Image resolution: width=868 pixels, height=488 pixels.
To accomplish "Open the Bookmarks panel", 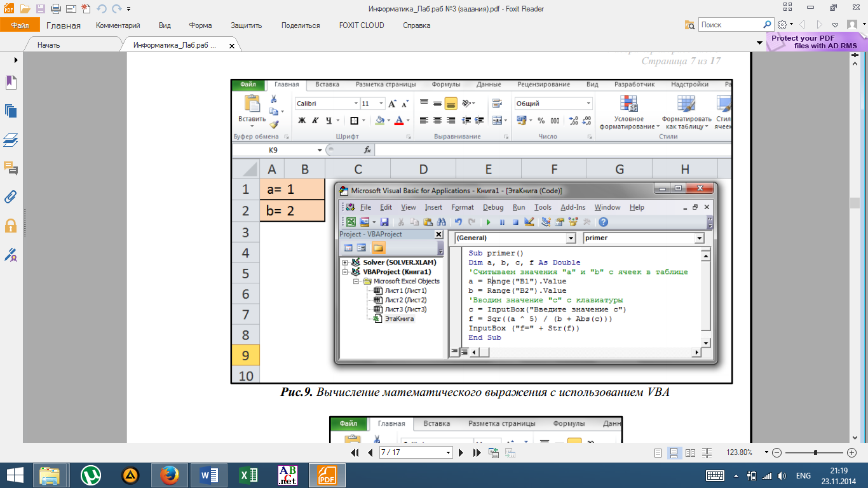I will [x=11, y=83].
